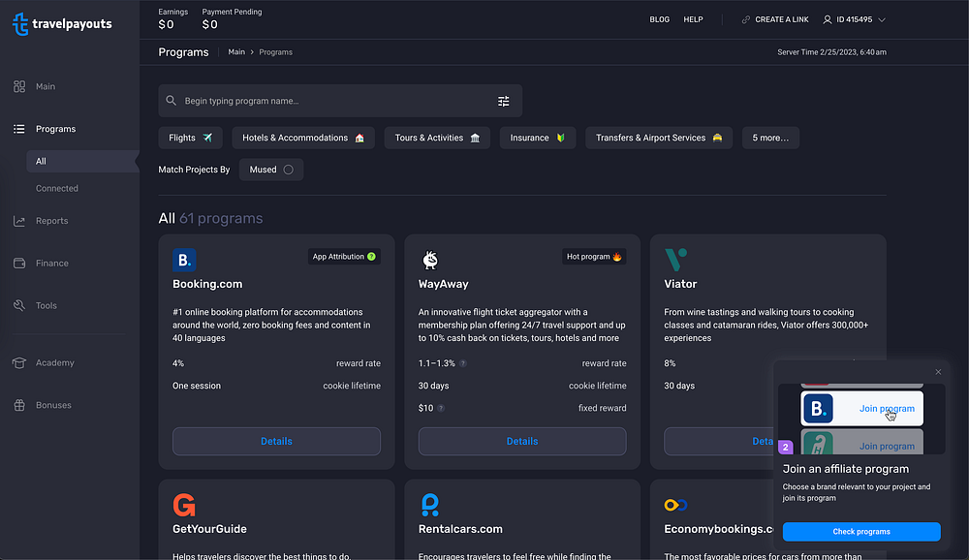The width and height of the screenshot is (969, 560).
Task: Click the search magnifier icon
Action: pyautogui.click(x=172, y=100)
